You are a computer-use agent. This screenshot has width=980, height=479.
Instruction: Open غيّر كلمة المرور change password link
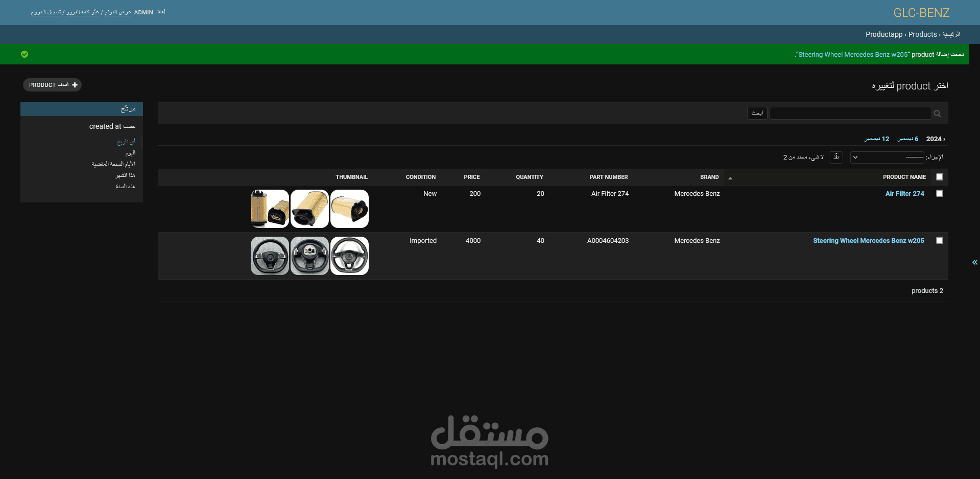tap(83, 12)
